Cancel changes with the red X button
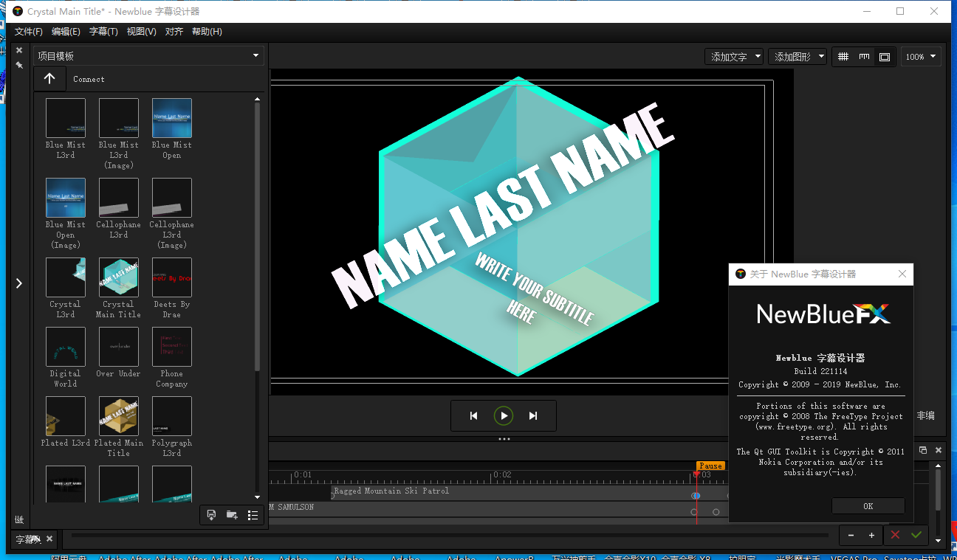The height and width of the screenshot is (560, 957). pos(896,536)
